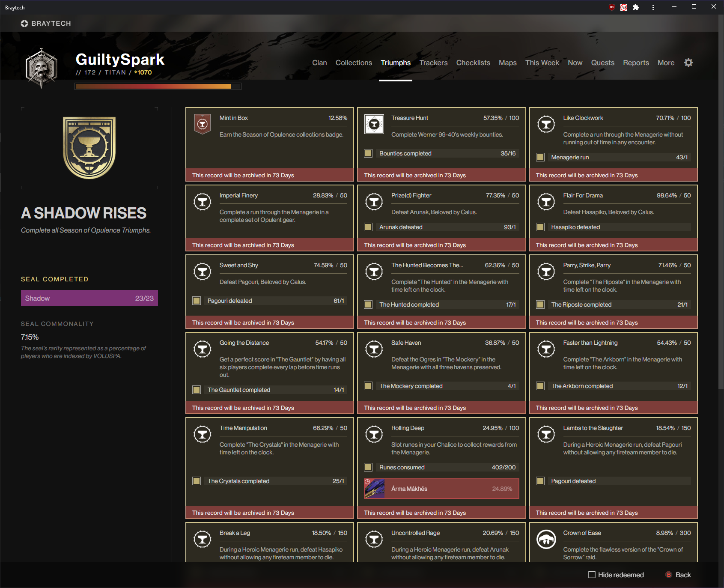Click the Uncontrolled Rage chalice icon
Viewport: 724px width, 588px height.
coord(374,539)
